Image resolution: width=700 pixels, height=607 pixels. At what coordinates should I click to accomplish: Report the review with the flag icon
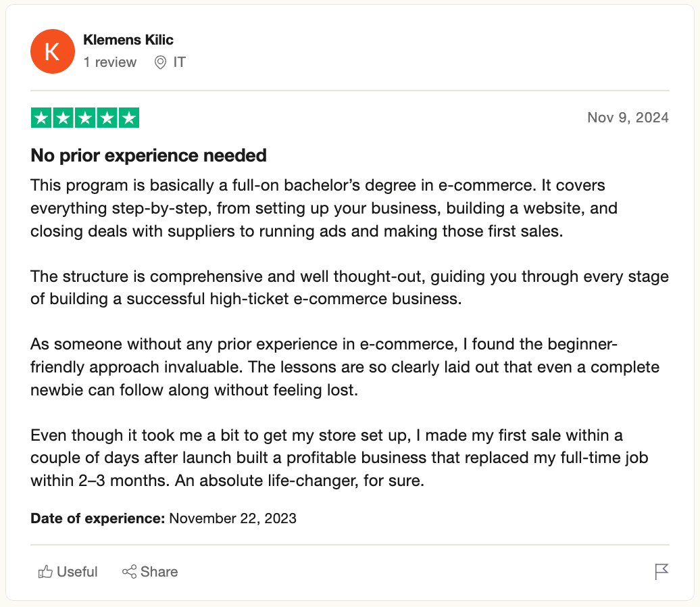pos(661,572)
